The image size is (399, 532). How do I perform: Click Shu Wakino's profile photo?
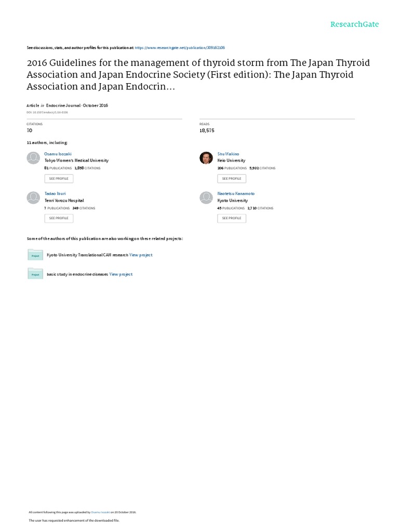point(206,158)
